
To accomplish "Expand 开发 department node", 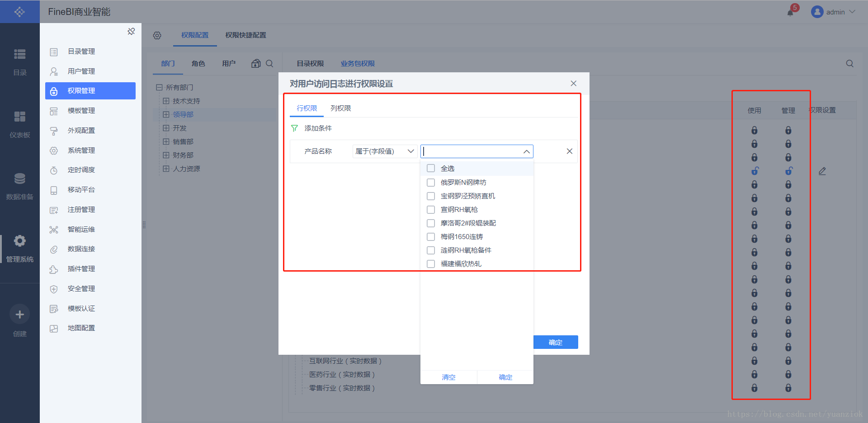I will click(x=166, y=128).
